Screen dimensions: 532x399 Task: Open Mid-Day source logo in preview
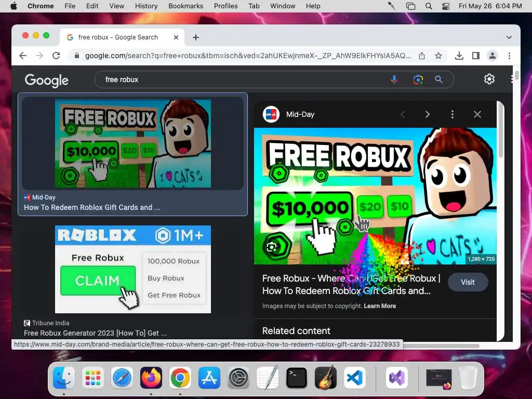click(271, 114)
